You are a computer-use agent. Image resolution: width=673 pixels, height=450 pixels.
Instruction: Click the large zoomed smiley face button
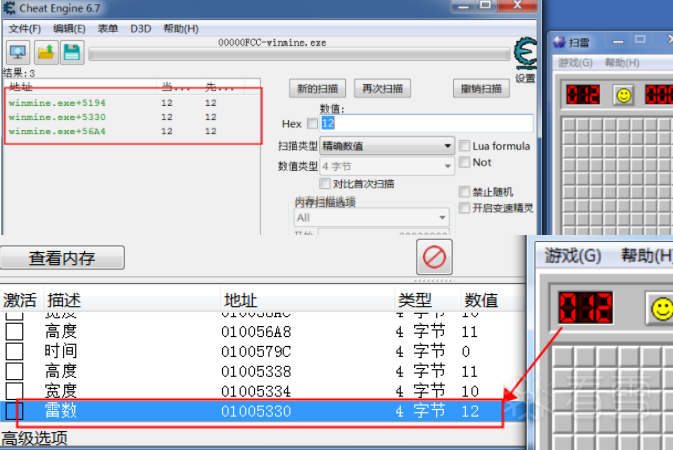(661, 308)
